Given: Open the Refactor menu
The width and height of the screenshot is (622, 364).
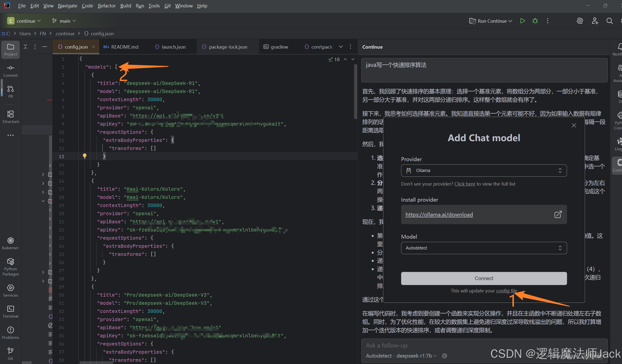Looking at the screenshot, I should (106, 6).
